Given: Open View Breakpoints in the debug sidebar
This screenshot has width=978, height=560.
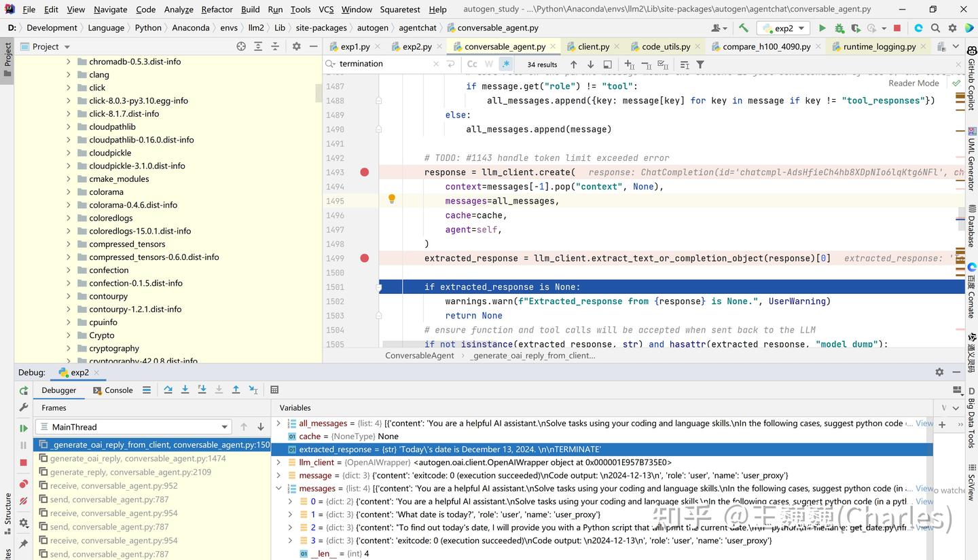Looking at the screenshot, I should click(24, 484).
